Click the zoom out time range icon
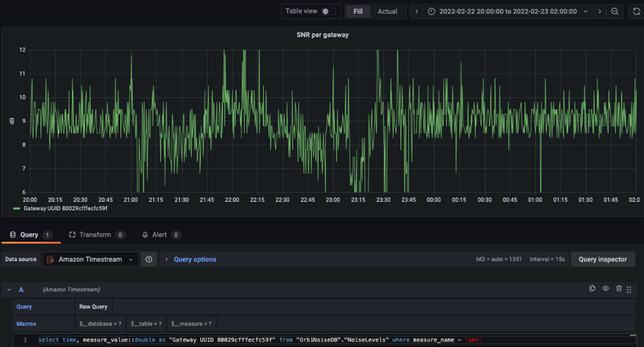The height and width of the screenshot is (347, 644). (615, 12)
